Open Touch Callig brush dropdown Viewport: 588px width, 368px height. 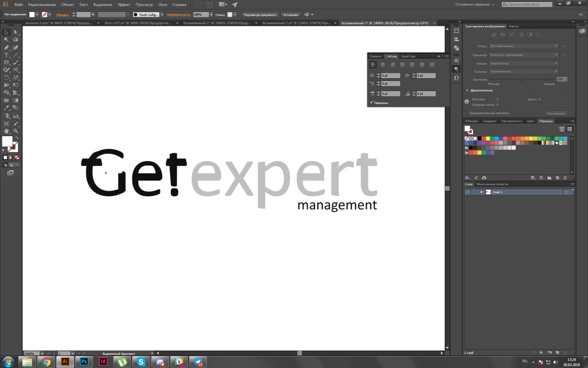pyautogui.click(x=162, y=15)
